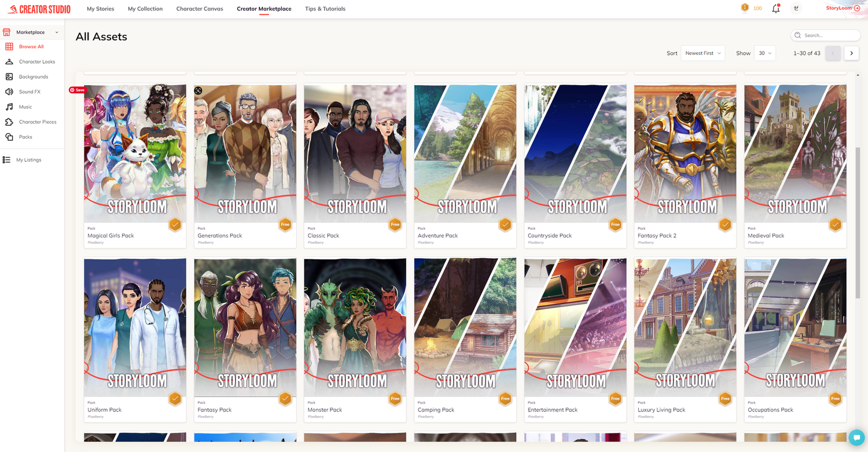Image resolution: width=868 pixels, height=452 pixels.
Task: Click 'Pixelberry' under Fantasy Pack 2
Action: point(645,242)
